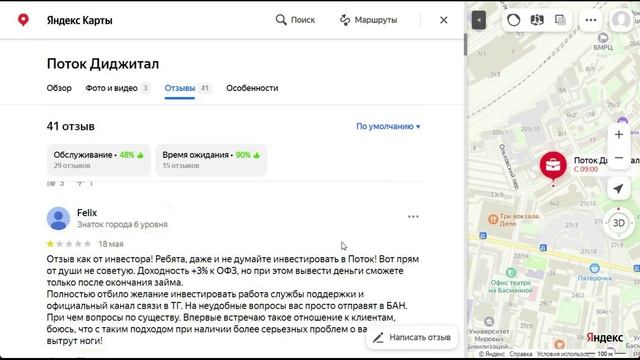Click the Три вокзала. Депо map marker
Screen dimensions: 640x360
pos(493,219)
